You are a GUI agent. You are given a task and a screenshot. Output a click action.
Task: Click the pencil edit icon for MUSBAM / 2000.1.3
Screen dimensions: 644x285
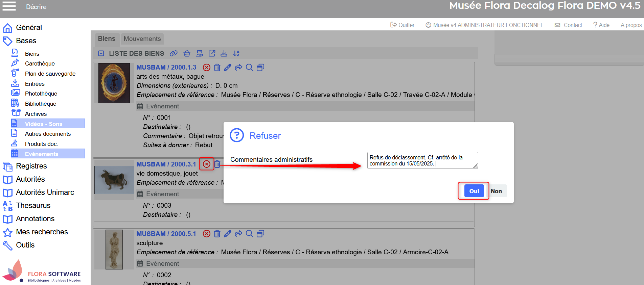(x=228, y=68)
